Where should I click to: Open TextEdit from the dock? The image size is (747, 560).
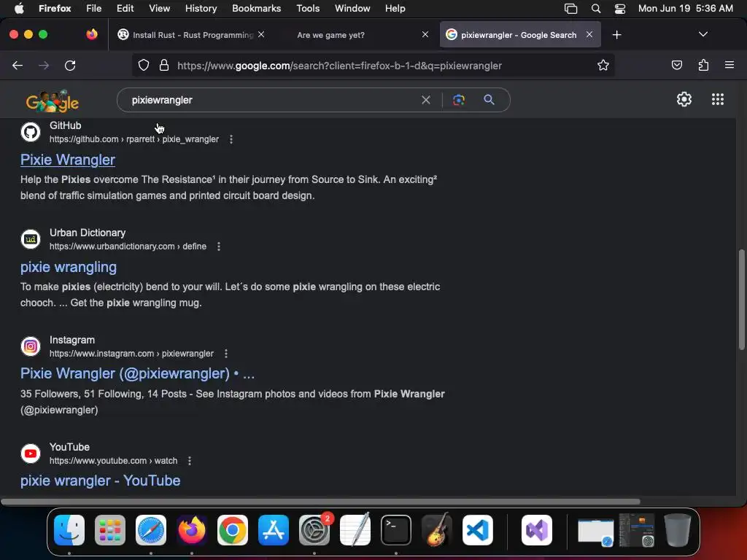(x=355, y=530)
